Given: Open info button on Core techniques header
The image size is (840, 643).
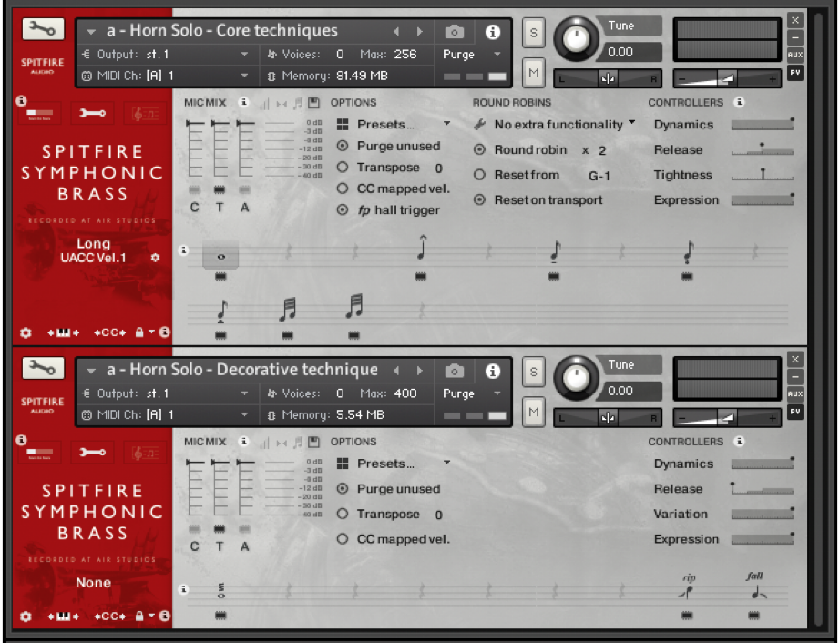Looking at the screenshot, I should click(x=493, y=32).
